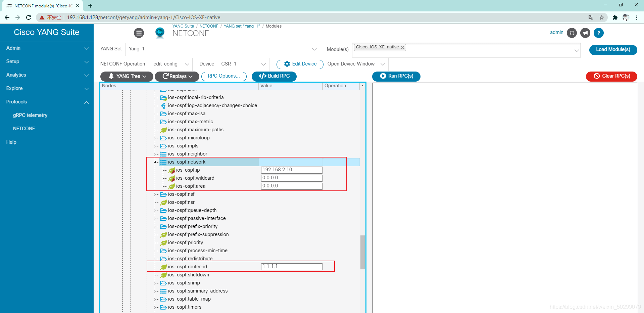Collapse the Protocols sidebar section
This screenshot has width=644, height=313.
[x=47, y=102]
